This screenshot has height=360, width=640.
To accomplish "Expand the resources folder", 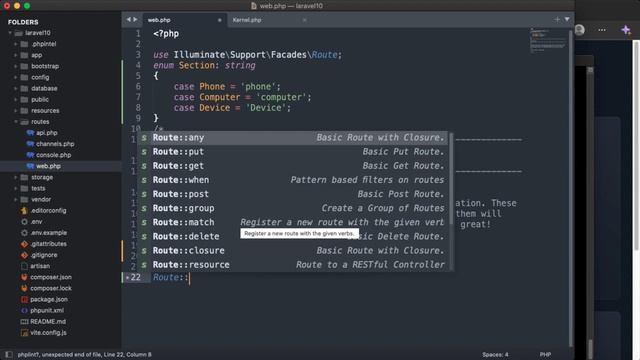I will point(16,111).
